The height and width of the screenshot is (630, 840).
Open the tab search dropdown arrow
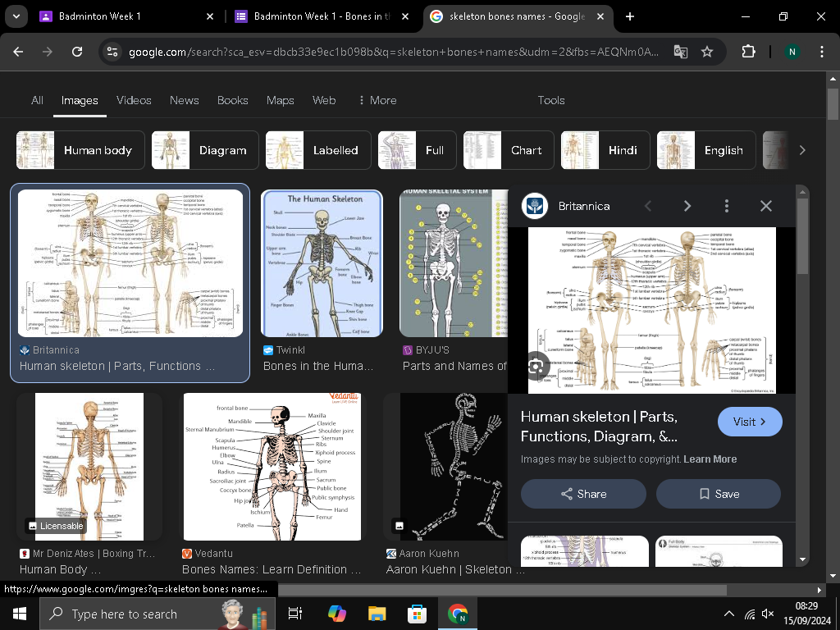(16, 16)
